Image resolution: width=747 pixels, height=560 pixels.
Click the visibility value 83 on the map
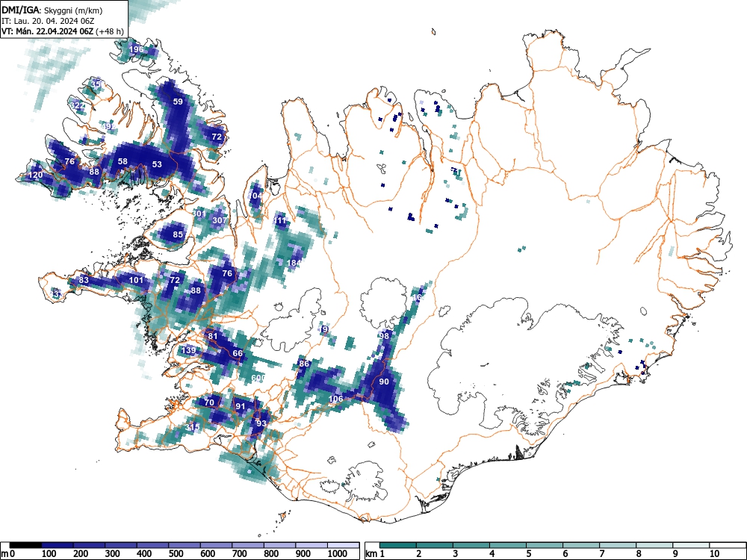point(84,280)
